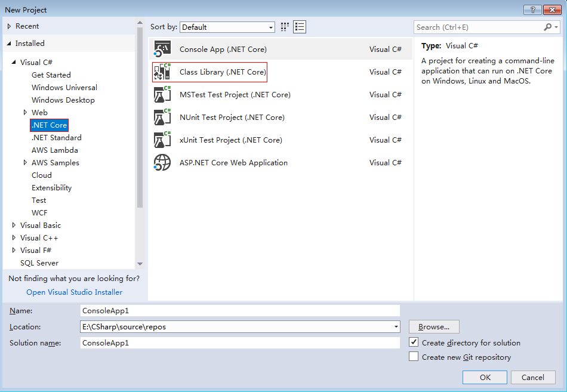Select the .NET Core category

pyautogui.click(x=49, y=125)
